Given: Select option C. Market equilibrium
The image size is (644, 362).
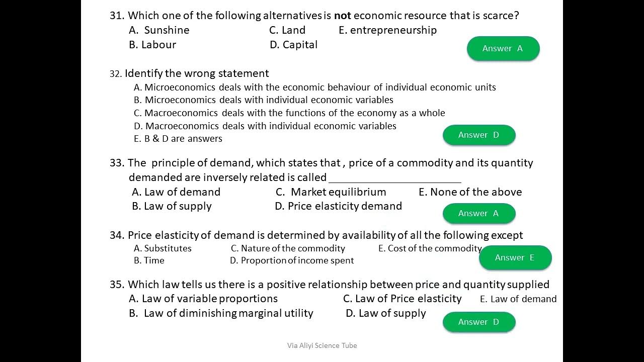Looking at the screenshot, I should (x=331, y=192).
